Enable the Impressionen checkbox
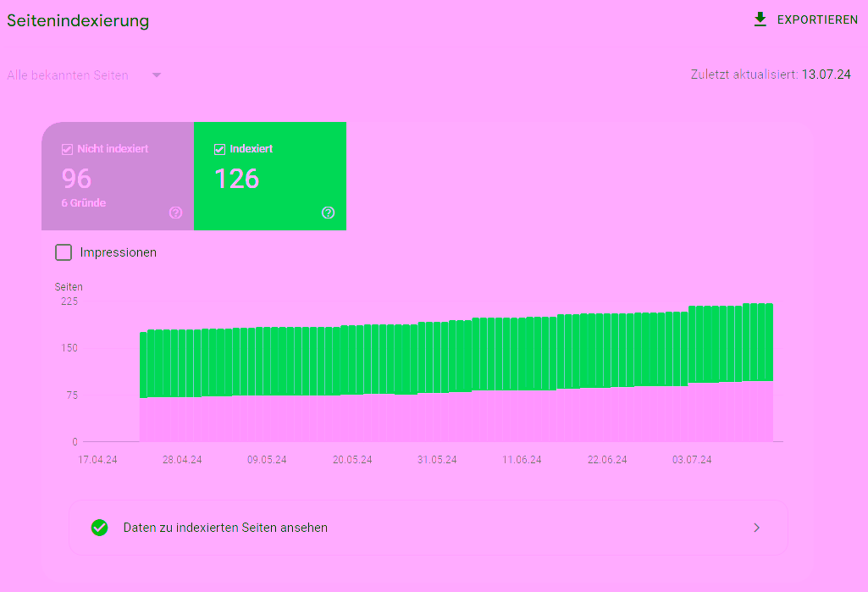 point(64,252)
